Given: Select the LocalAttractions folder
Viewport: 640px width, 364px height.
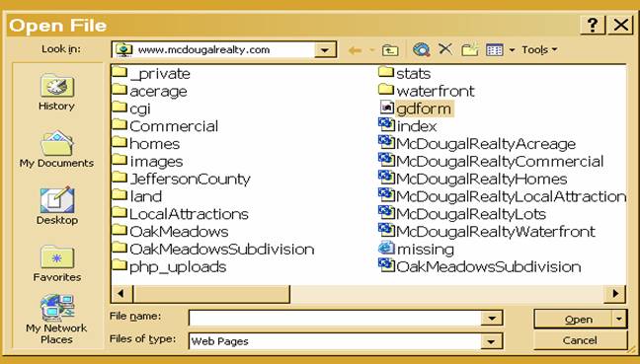Looking at the screenshot, I should 181,214.
